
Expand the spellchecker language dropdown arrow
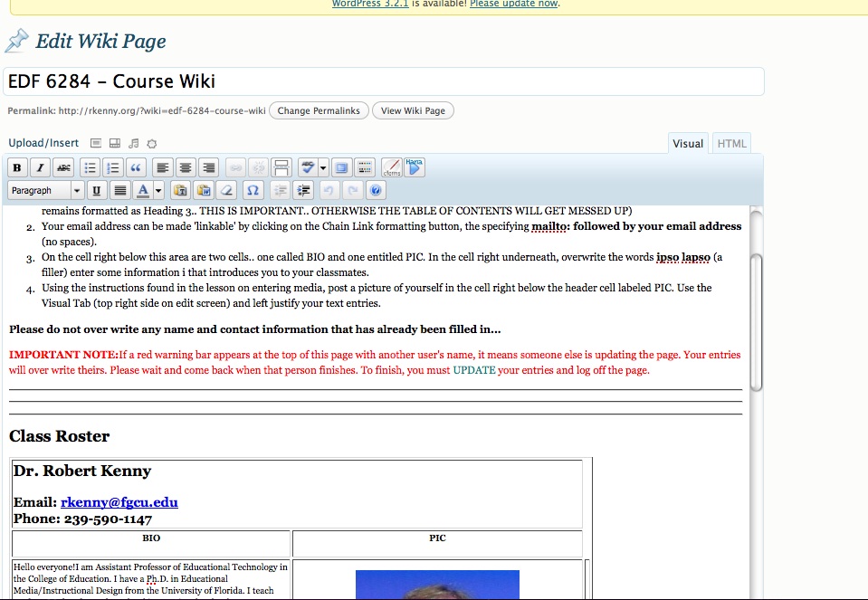tap(323, 168)
